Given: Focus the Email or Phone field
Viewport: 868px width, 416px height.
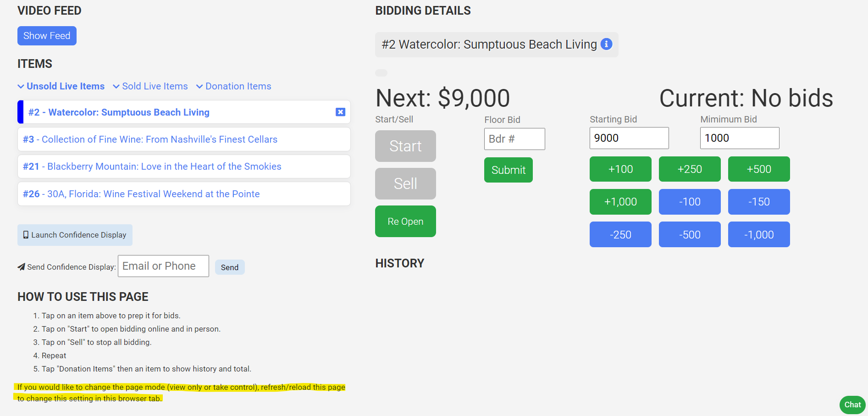Looking at the screenshot, I should tap(163, 266).
